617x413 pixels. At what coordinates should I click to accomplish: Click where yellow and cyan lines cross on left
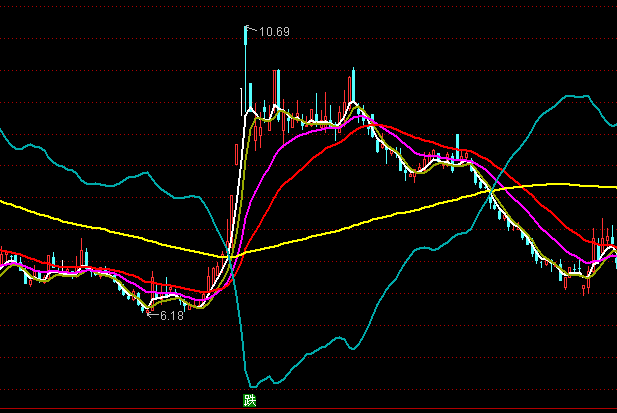(x=226, y=255)
